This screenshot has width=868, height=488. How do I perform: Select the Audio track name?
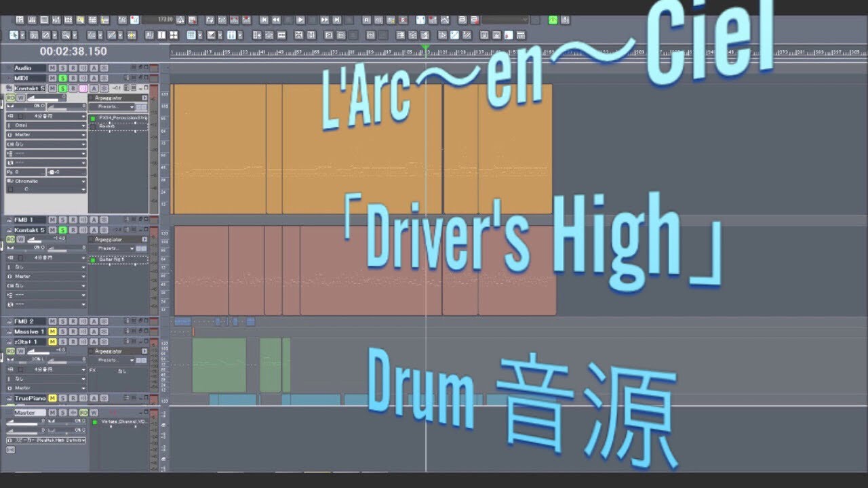pos(30,68)
